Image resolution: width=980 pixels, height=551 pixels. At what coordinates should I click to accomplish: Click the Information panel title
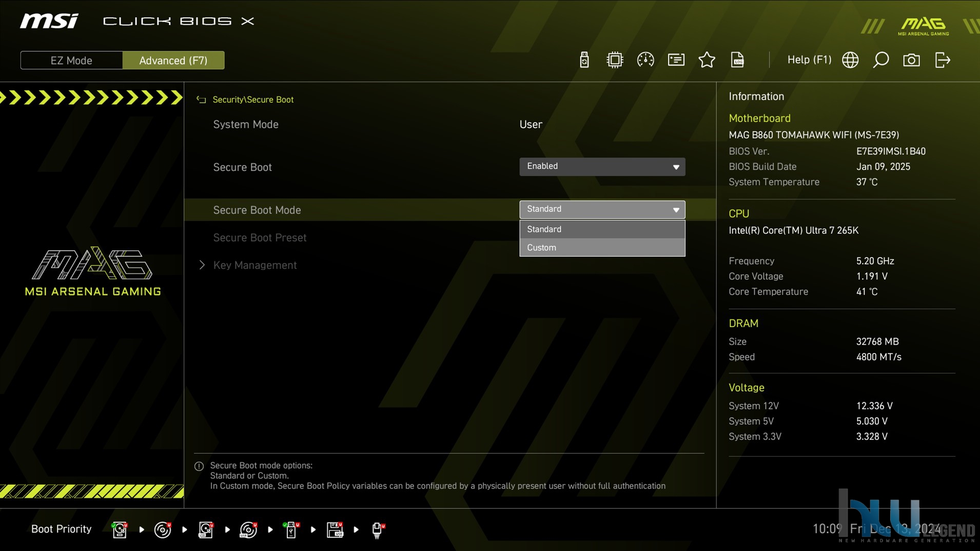756,96
